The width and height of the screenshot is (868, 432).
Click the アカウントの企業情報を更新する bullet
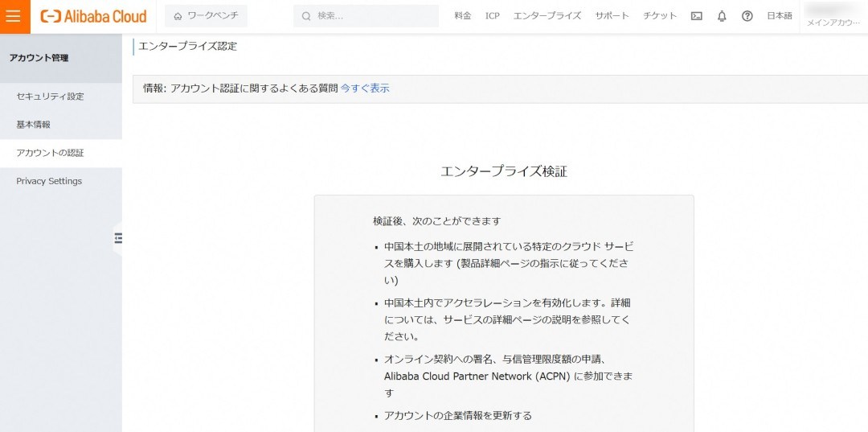(x=458, y=415)
